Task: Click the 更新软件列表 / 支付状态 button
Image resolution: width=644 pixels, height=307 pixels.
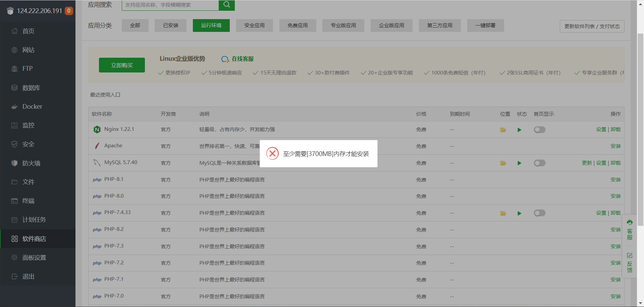Action: coord(592,27)
